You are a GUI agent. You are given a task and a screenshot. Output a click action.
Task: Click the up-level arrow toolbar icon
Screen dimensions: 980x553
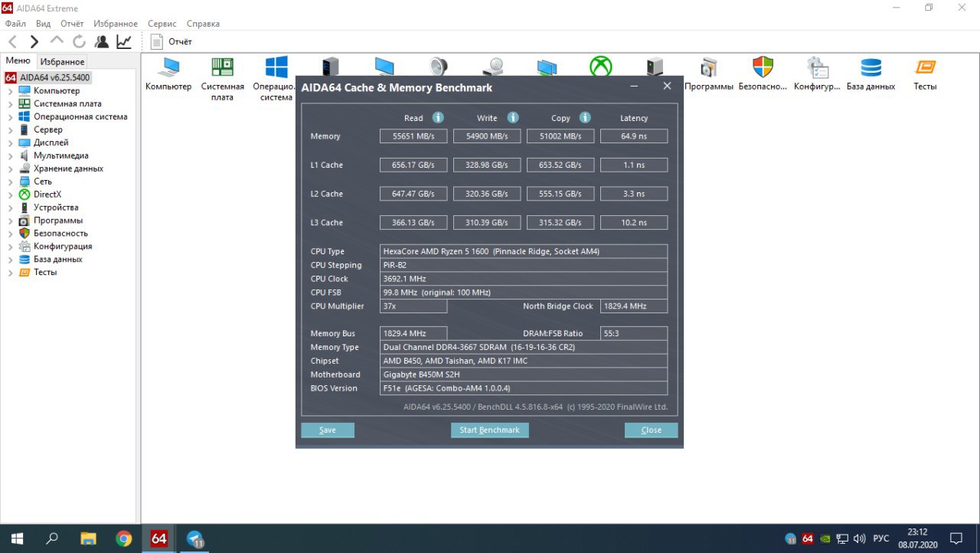[x=57, y=41]
